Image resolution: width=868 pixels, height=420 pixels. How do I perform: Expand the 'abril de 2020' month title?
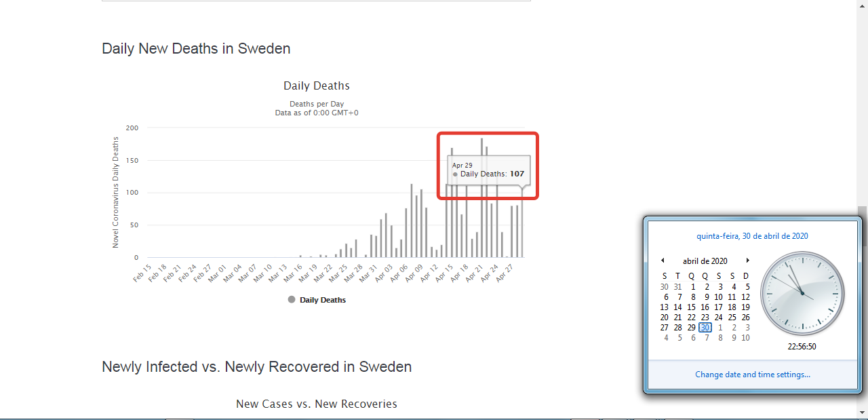pos(705,261)
